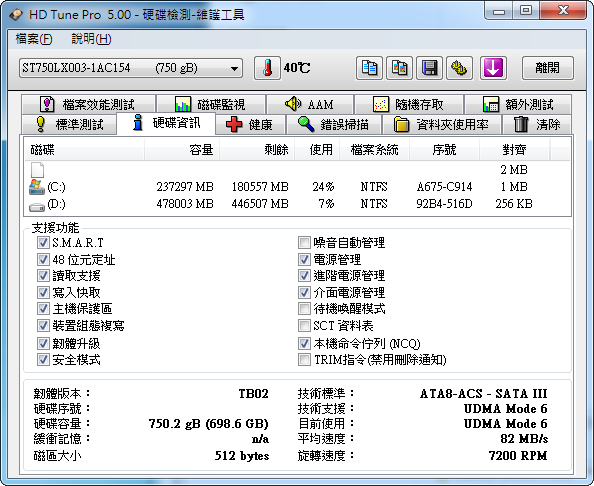Click the 446507 MB remaining cell
The image size is (594, 486).
[x=260, y=204]
